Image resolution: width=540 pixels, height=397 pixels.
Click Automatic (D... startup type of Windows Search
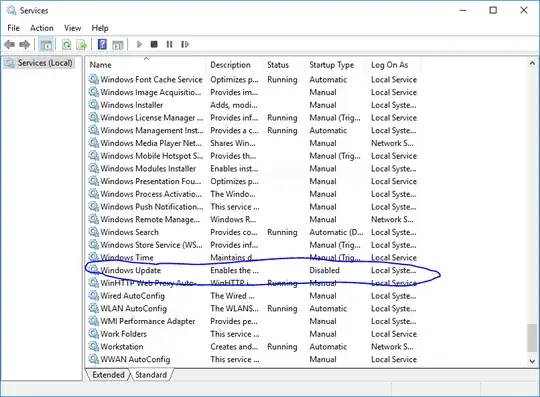point(336,232)
